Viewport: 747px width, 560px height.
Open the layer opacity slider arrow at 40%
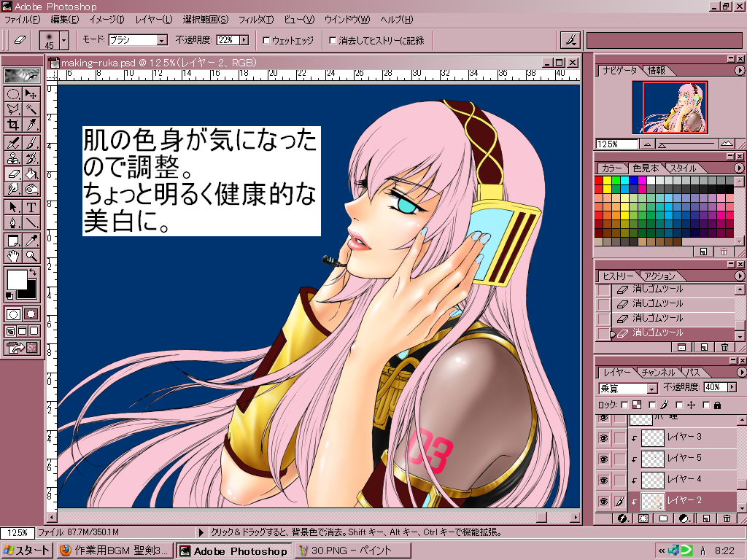[732, 387]
